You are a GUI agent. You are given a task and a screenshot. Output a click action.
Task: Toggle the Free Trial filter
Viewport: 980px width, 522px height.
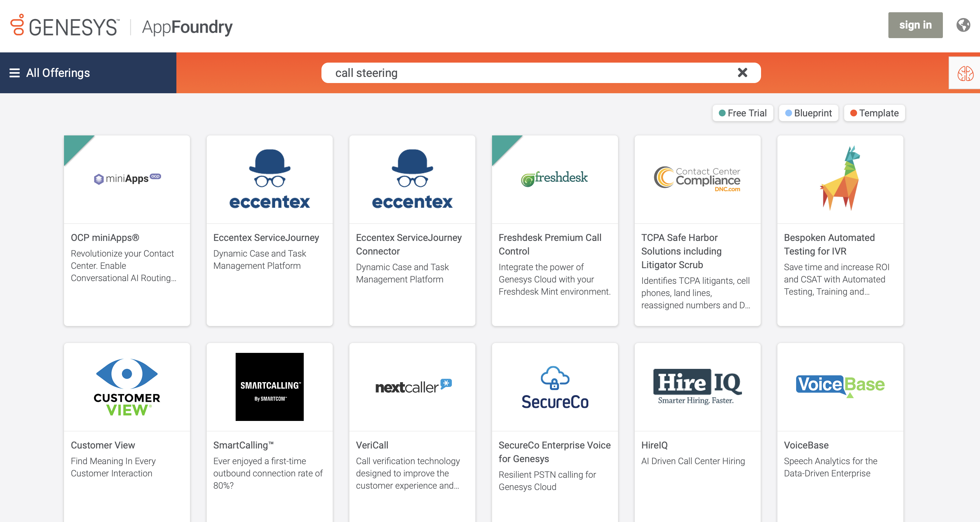pos(742,113)
